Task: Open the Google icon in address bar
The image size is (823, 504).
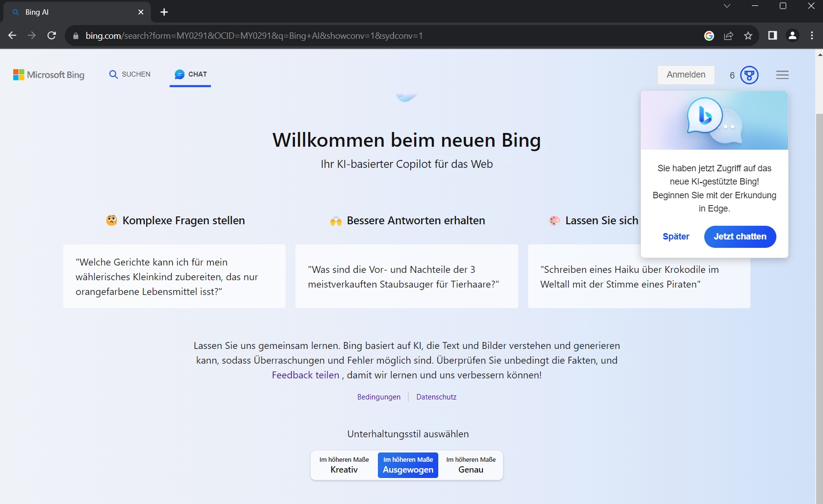Action: click(x=709, y=35)
